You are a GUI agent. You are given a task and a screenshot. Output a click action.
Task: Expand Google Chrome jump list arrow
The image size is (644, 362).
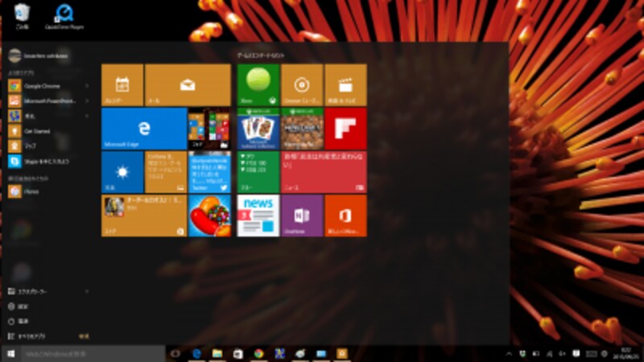[87, 86]
